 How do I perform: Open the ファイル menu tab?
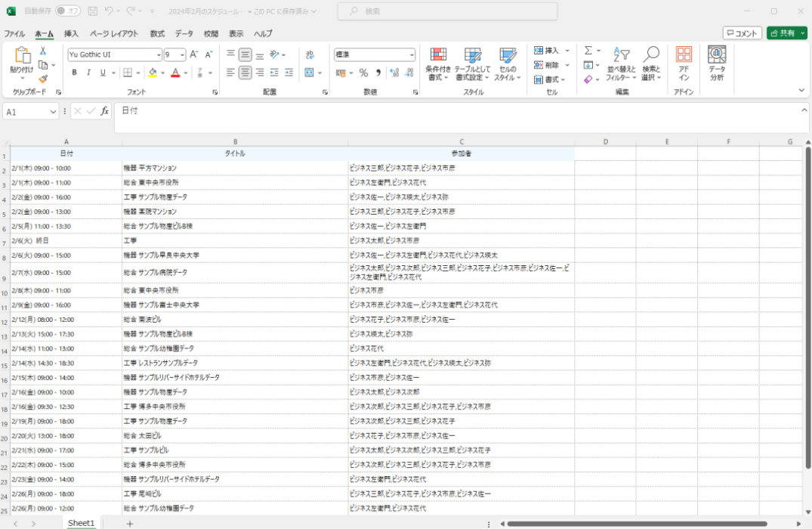[14, 34]
